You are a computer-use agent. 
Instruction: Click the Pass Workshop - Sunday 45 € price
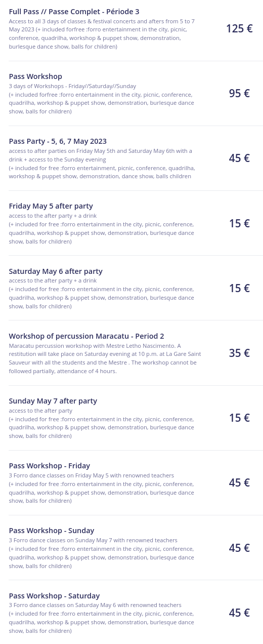click(x=239, y=548)
